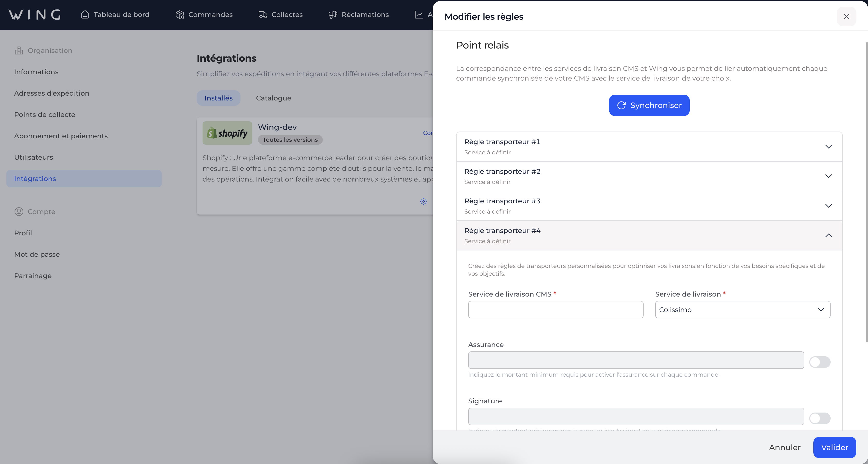Expand Règle transporteur #2 chevron
This screenshot has height=464, width=868.
[x=828, y=176]
